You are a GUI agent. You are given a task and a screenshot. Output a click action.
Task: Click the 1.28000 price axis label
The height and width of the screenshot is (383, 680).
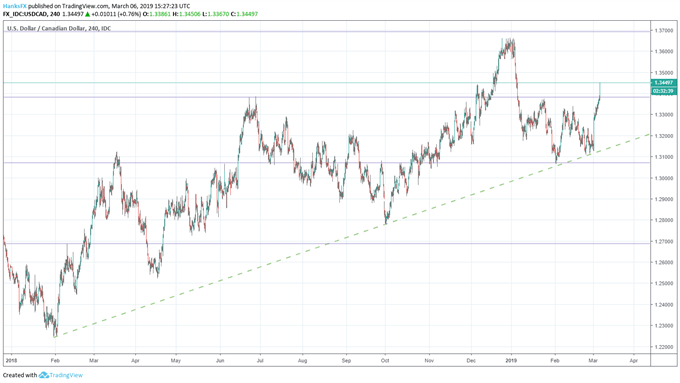[x=664, y=220]
